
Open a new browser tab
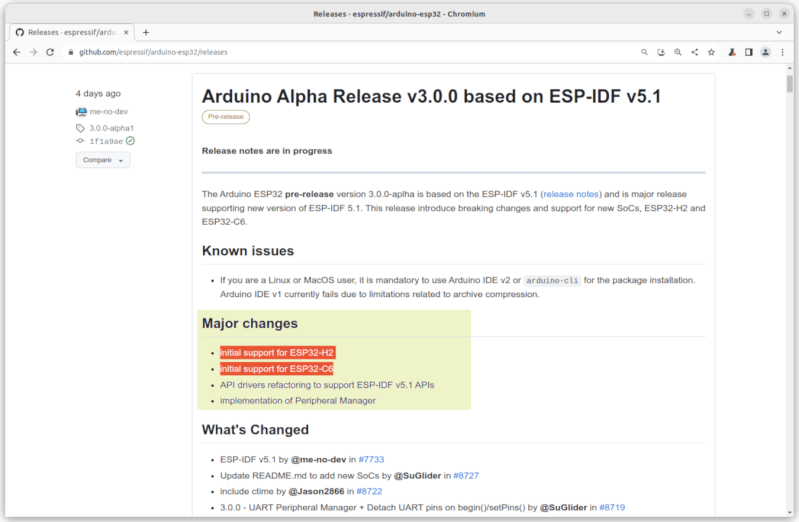pyautogui.click(x=146, y=32)
